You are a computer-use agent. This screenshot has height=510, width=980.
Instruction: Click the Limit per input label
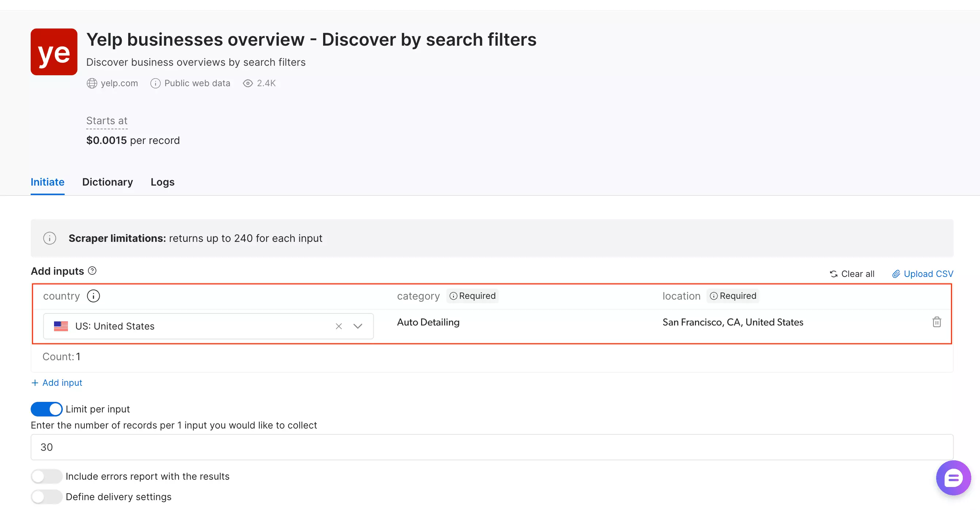(98, 409)
